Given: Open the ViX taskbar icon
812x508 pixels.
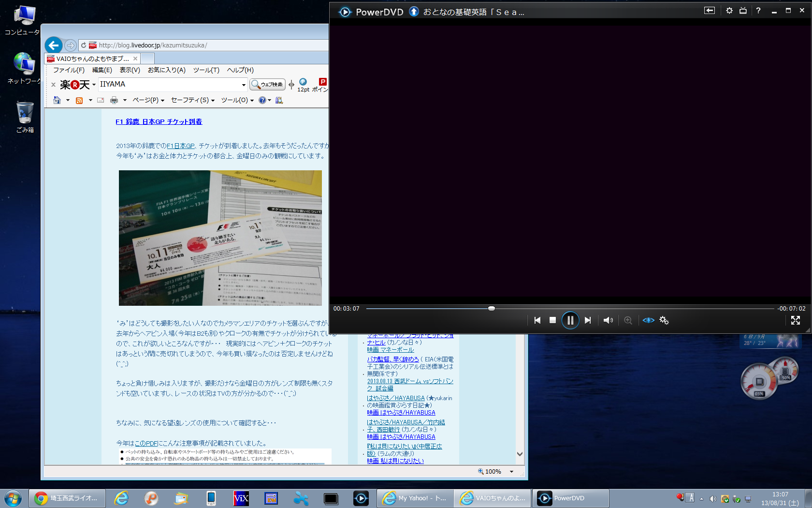Looking at the screenshot, I should (x=241, y=498).
